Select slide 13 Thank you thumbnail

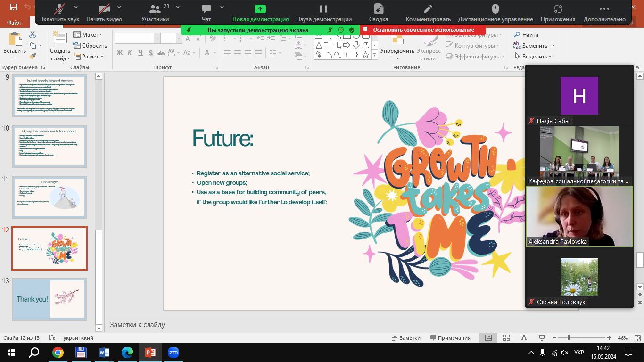[x=50, y=299]
